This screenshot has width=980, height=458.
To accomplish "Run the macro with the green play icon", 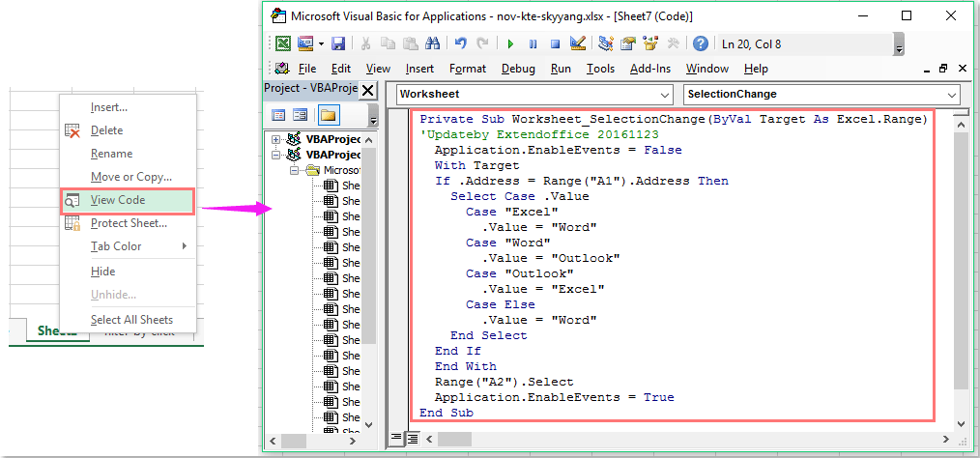I will (509, 43).
